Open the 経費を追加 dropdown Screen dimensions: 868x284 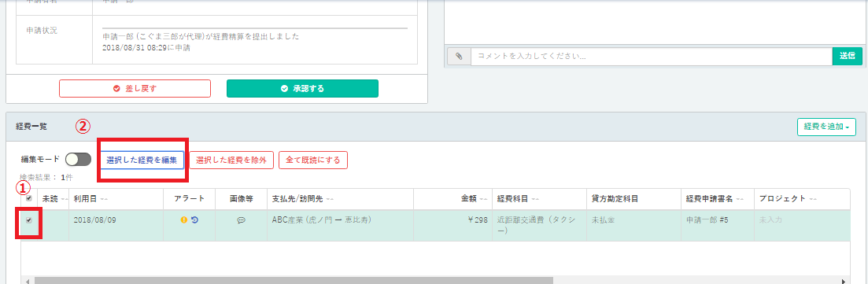pyautogui.click(x=826, y=127)
